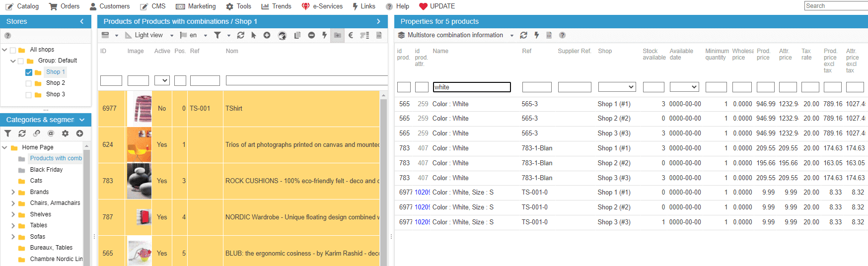Expand the Brands category tree node

click(x=13, y=192)
